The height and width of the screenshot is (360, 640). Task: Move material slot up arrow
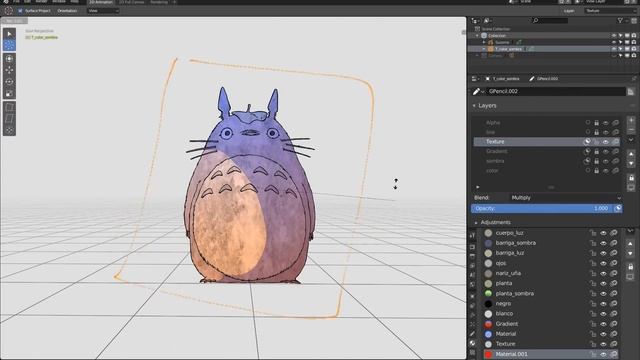pyautogui.click(x=630, y=244)
